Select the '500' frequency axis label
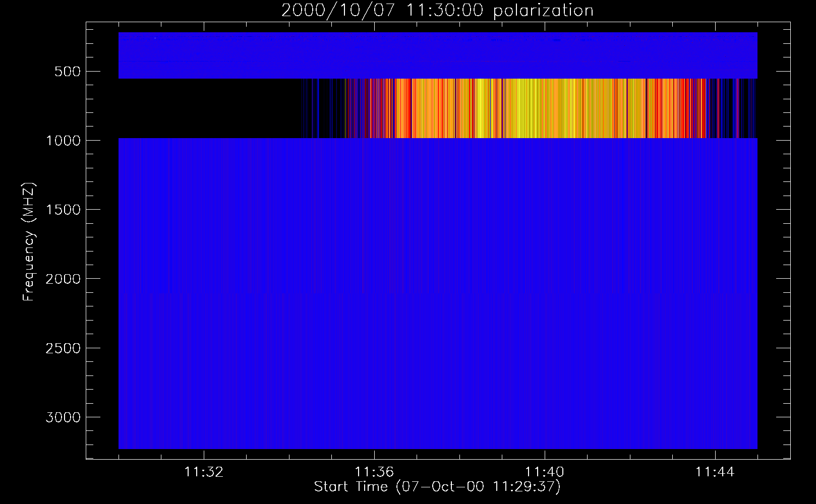Screen dimensions: 816x504 pos(68,72)
